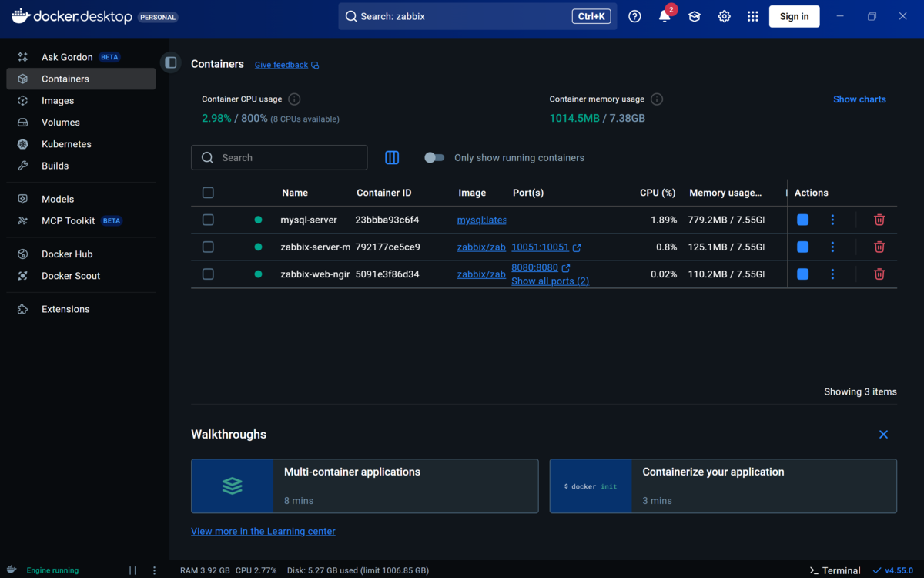
Task: Delete the mysql-server container
Action: (879, 220)
